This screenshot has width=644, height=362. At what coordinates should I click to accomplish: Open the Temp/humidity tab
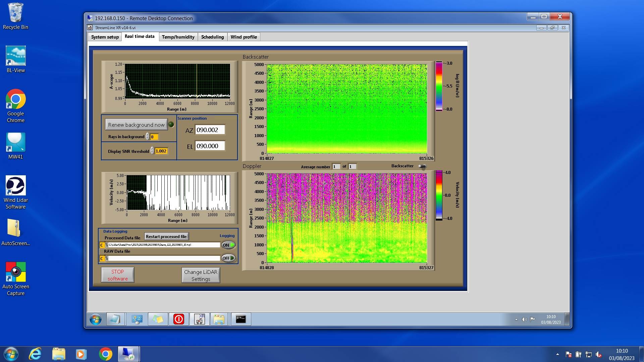tap(178, 37)
